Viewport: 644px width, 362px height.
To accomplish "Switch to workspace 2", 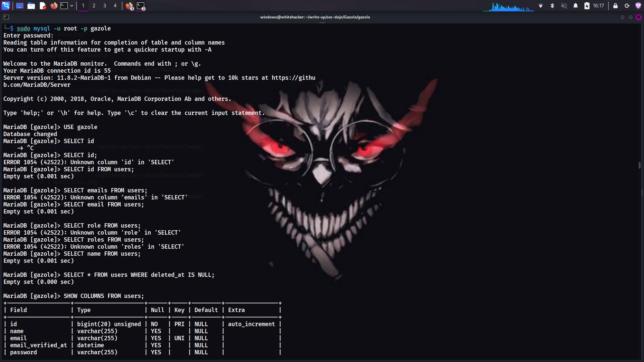I will point(94,6).
